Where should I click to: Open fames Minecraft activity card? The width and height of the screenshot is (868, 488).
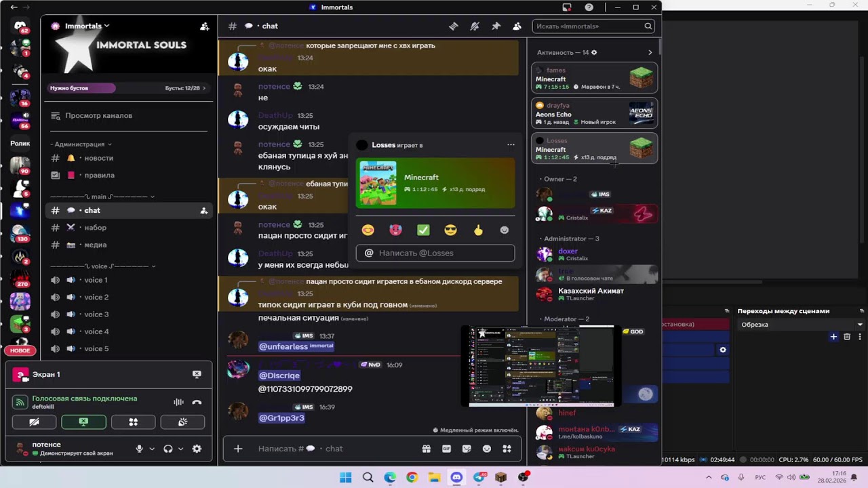[x=594, y=79]
